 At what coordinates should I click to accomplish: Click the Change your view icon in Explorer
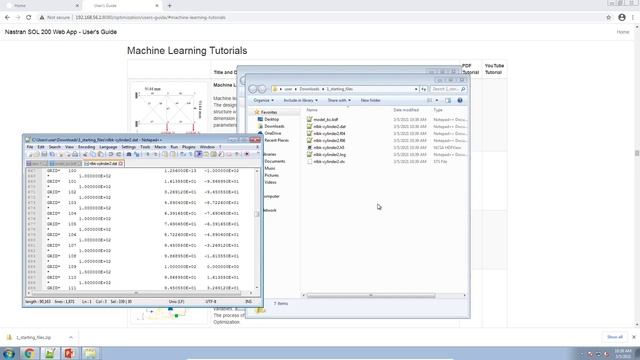[429, 100]
